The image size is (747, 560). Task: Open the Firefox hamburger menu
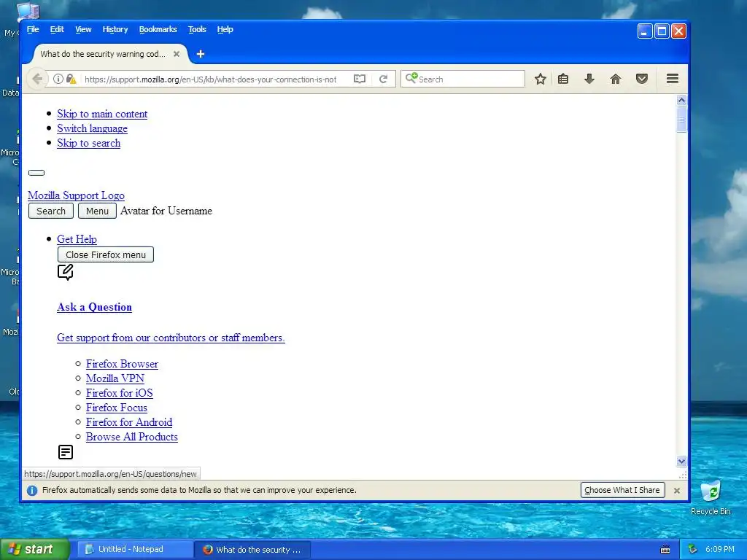pos(672,79)
